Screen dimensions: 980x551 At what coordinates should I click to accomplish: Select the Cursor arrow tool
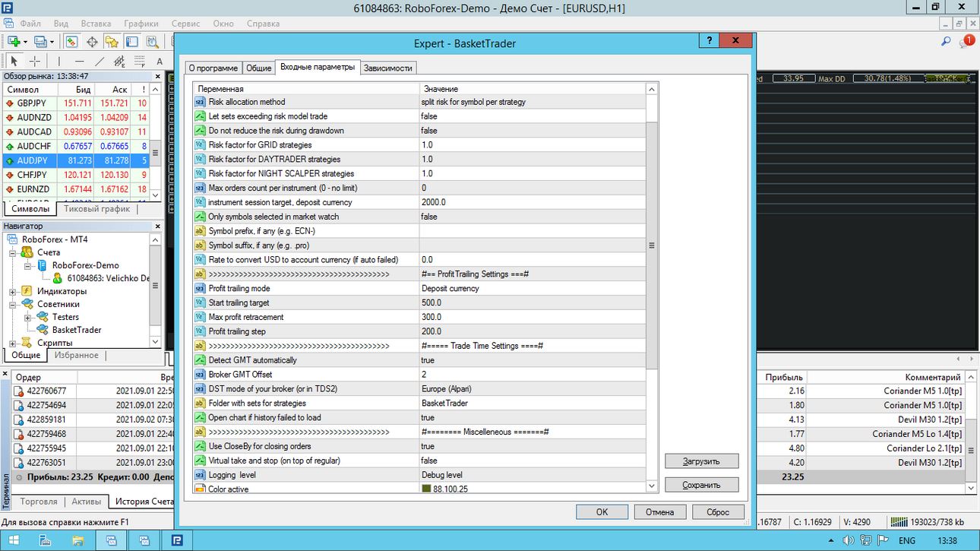pyautogui.click(x=14, y=61)
